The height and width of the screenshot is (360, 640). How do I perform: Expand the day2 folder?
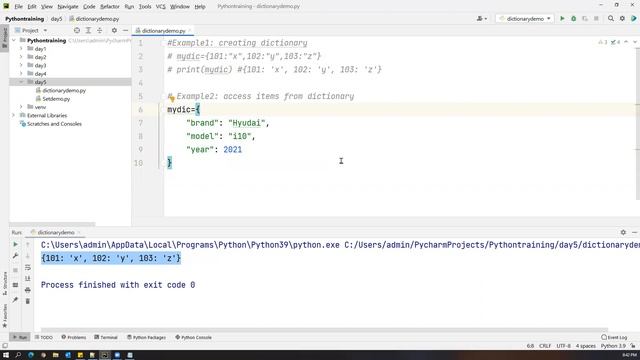(x=21, y=57)
